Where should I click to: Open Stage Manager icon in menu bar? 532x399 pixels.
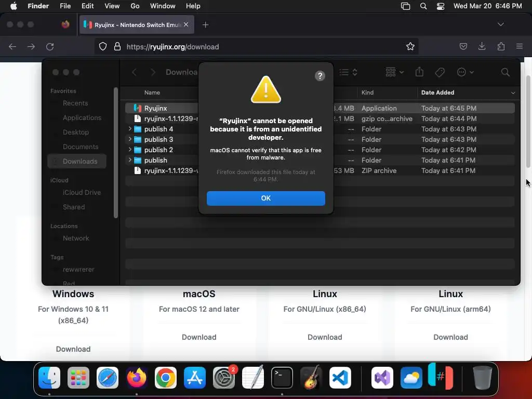pyautogui.click(x=405, y=6)
